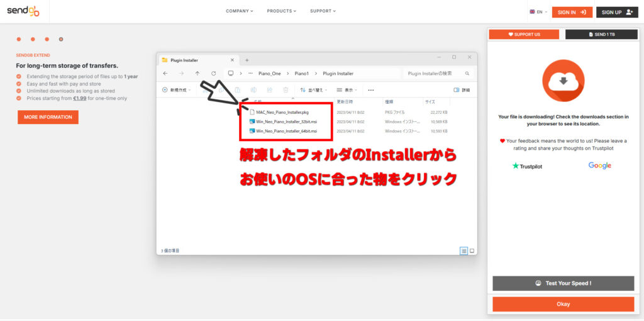Image resolution: width=644 pixels, height=321 pixels.
Task: Switch to the SEND 1 TB tab
Action: [x=601, y=34]
